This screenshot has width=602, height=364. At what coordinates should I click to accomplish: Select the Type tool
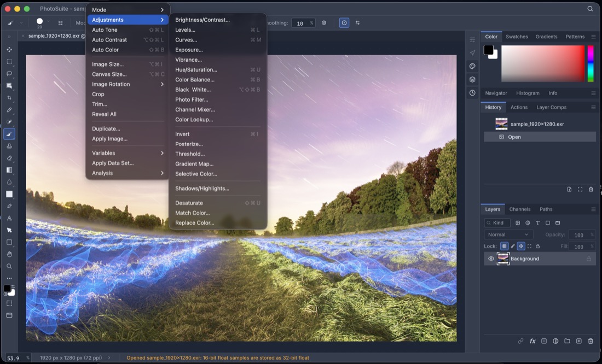(x=9, y=218)
